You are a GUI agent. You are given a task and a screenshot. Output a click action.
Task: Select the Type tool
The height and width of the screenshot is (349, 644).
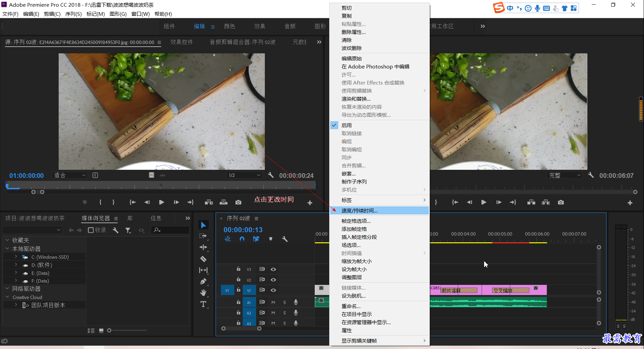click(203, 304)
